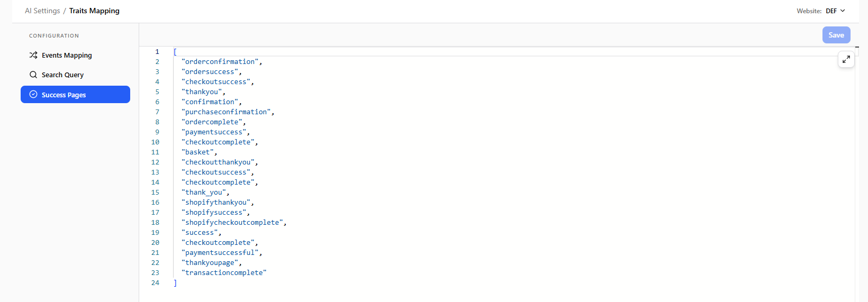Image resolution: width=868 pixels, height=302 pixels.
Task: Click the opening bracket on line one
Action: click(x=175, y=51)
